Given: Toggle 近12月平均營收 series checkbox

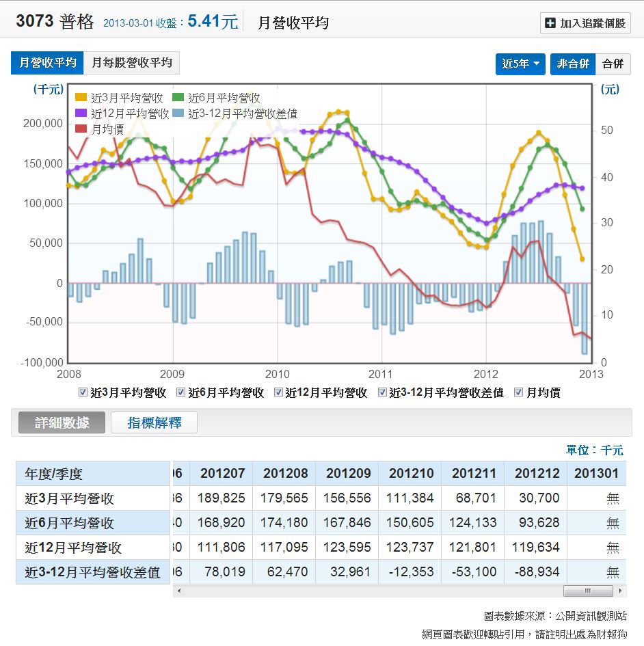Looking at the screenshot, I should (x=278, y=392).
